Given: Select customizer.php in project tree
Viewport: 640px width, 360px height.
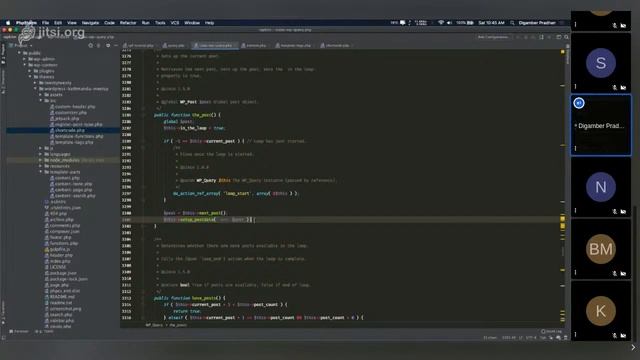Looking at the screenshot, I should coord(69,113).
